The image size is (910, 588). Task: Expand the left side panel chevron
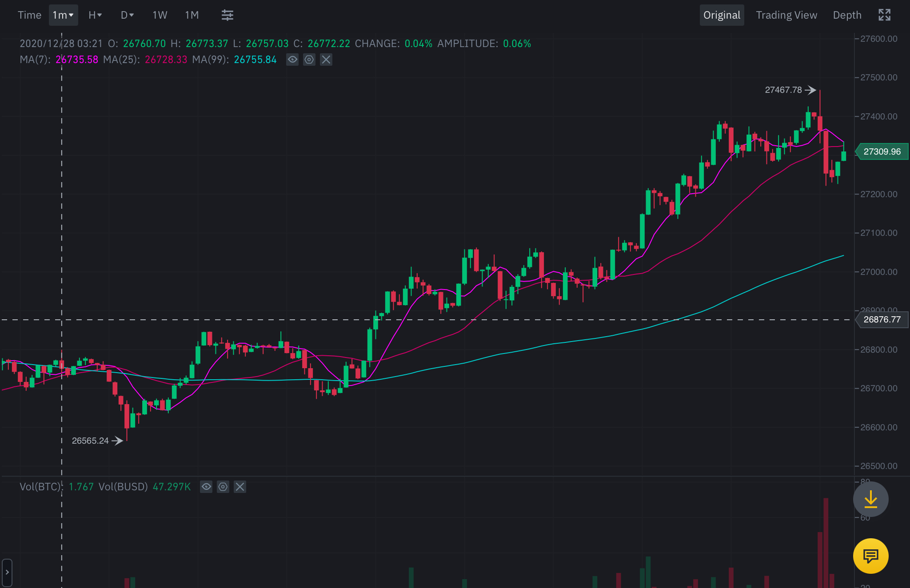(x=7, y=572)
